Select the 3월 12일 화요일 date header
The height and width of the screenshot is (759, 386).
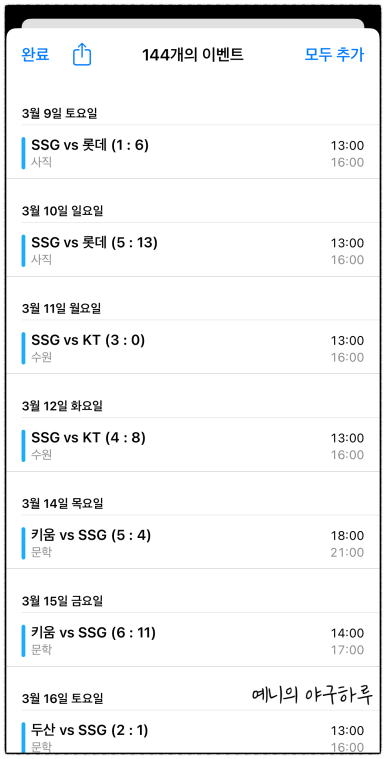(x=62, y=406)
